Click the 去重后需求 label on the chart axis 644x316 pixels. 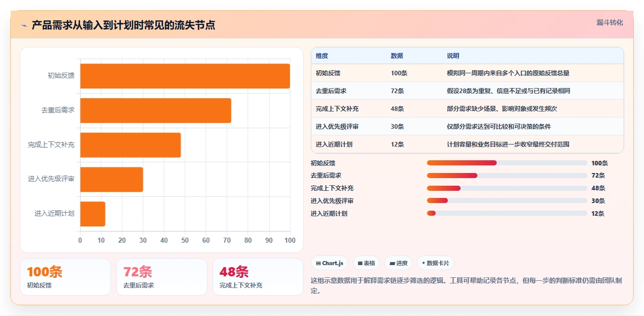tap(58, 110)
